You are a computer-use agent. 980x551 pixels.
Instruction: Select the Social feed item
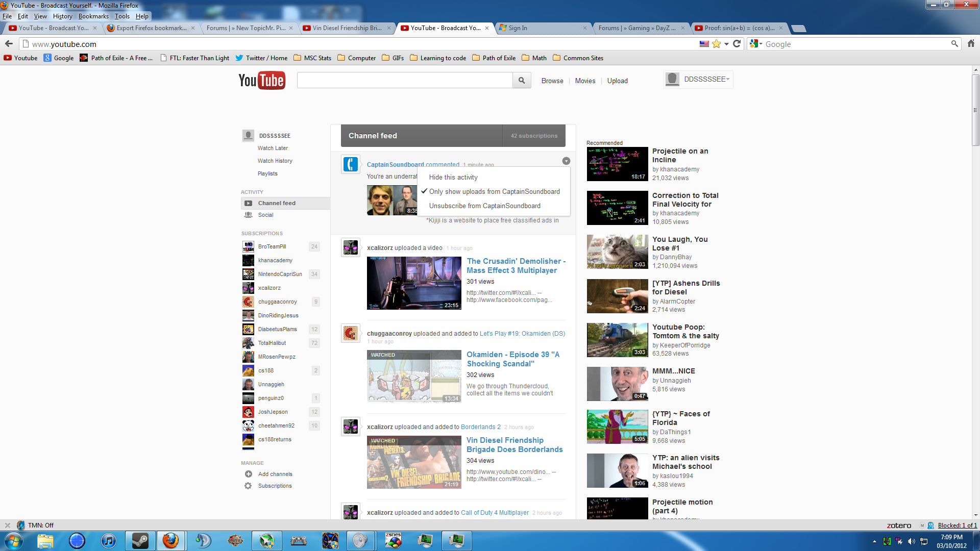tap(265, 215)
